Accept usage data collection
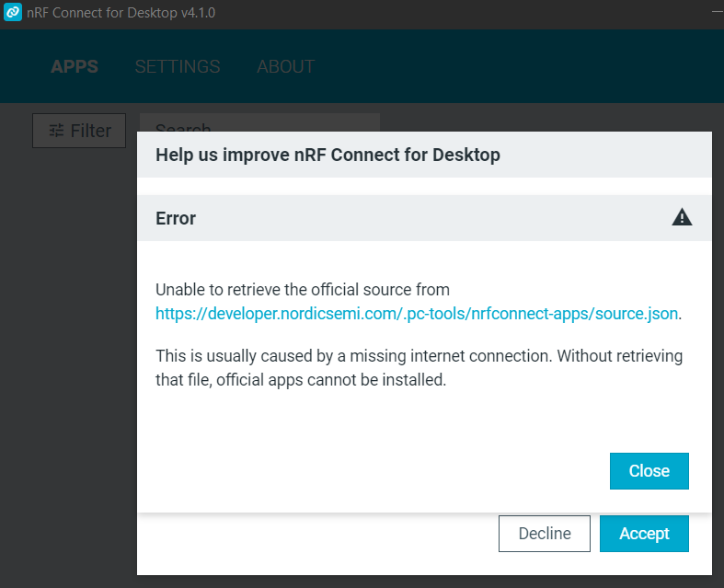Viewport: 724px width, 588px height. click(x=644, y=534)
